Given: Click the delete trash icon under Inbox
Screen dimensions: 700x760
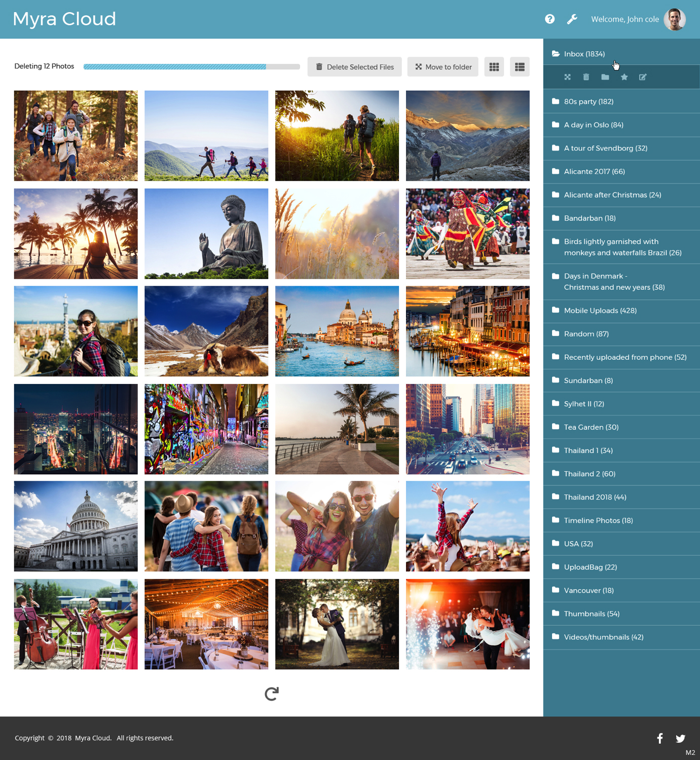Looking at the screenshot, I should 586,77.
